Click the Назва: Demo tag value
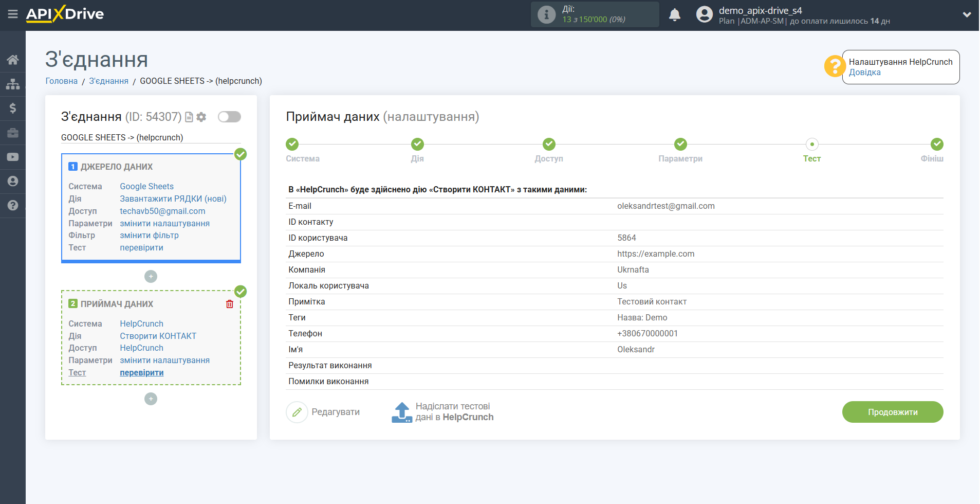 coord(642,318)
